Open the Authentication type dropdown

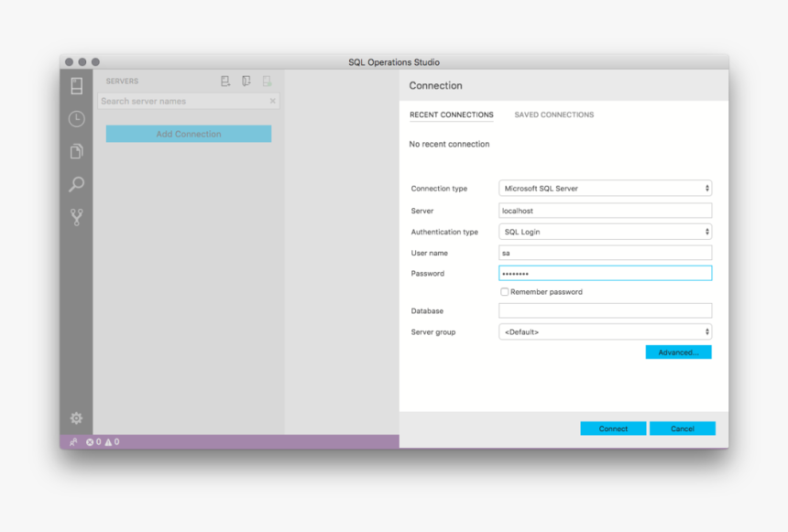pos(605,232)
